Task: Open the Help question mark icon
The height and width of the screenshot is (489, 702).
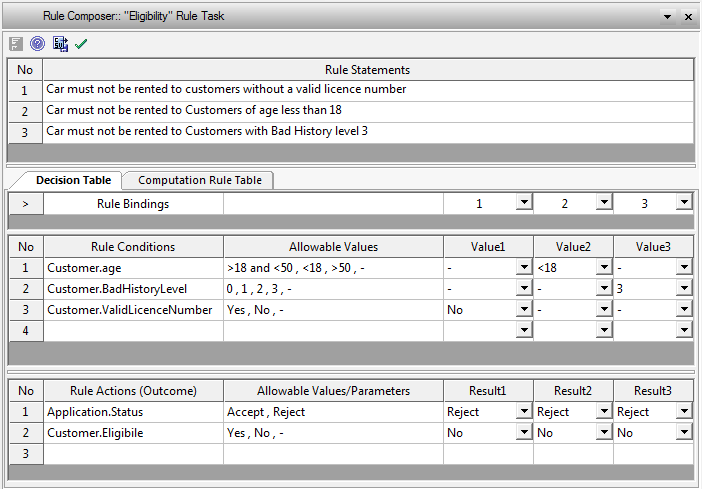Action: (x=38, y=43)
